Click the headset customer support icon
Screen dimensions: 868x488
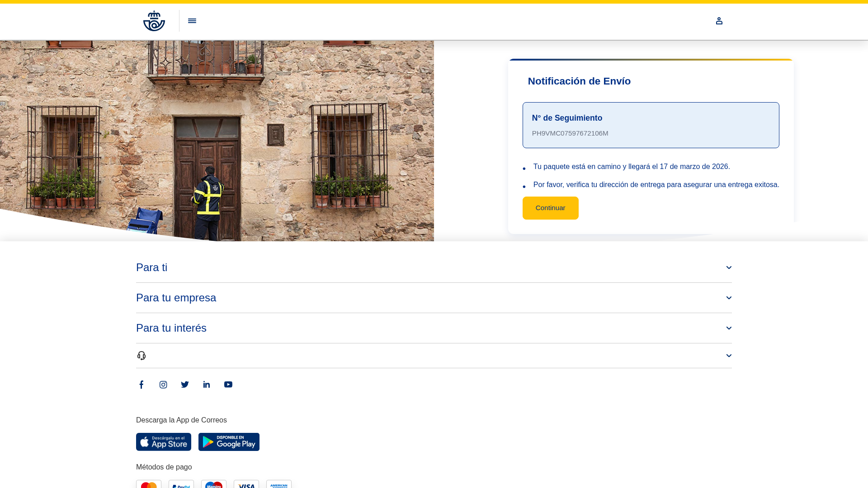point(142,356)
